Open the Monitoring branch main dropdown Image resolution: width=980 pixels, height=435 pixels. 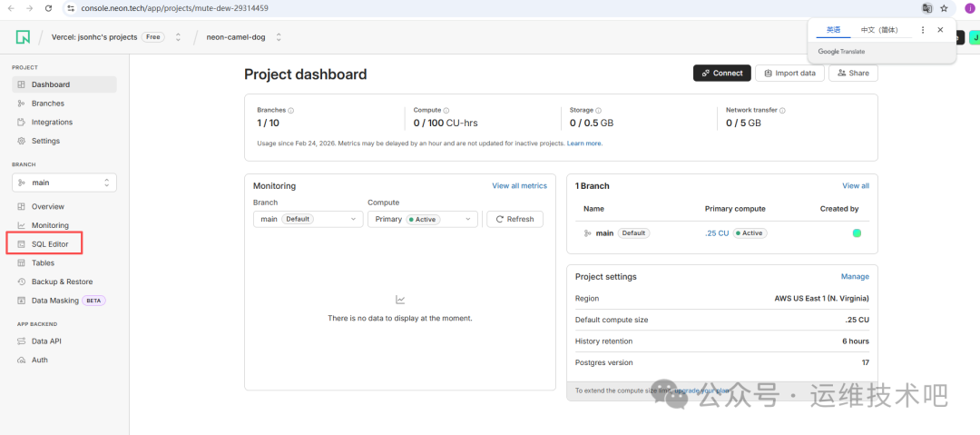coord(308,219)
